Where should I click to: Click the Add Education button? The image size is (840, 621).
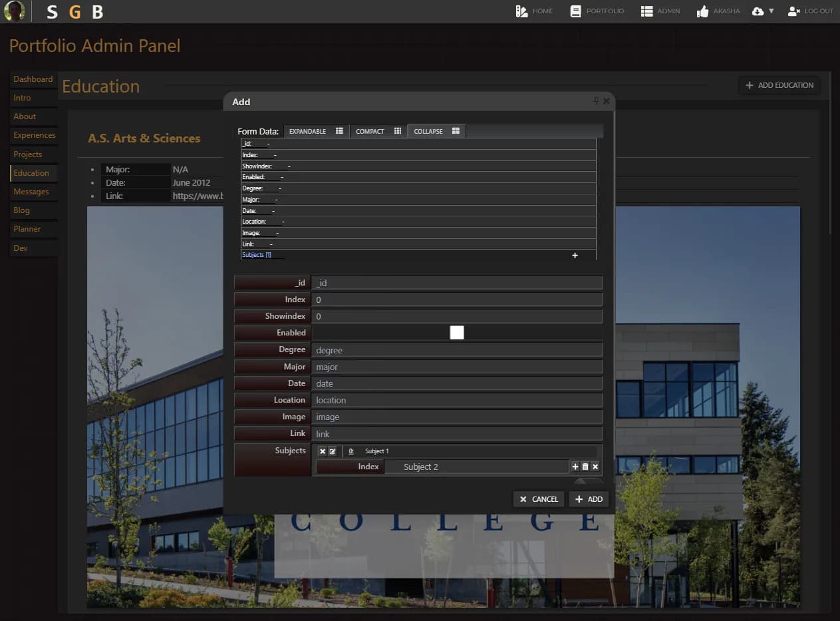[x=779, y=85]
